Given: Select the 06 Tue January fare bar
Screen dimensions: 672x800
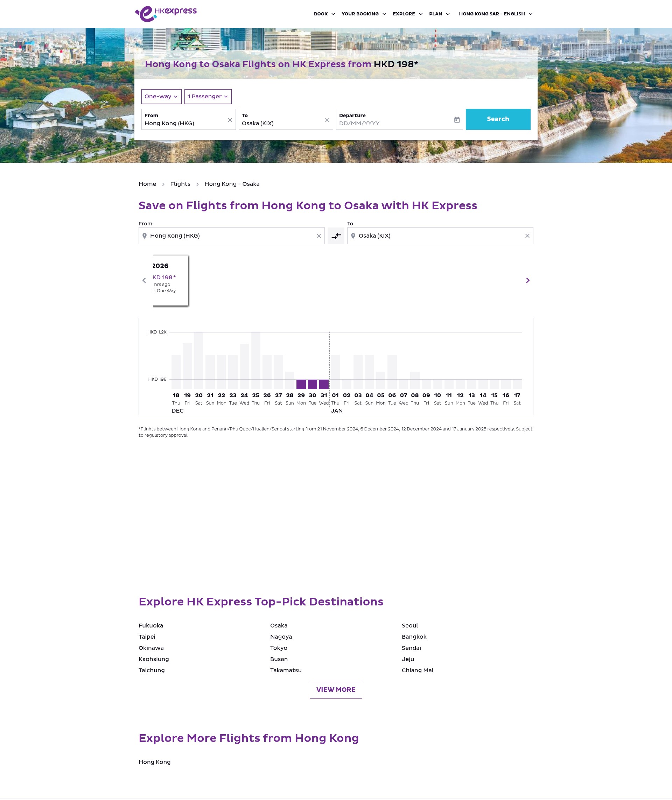Looking at the screenshot, I should tap(392, 372).
